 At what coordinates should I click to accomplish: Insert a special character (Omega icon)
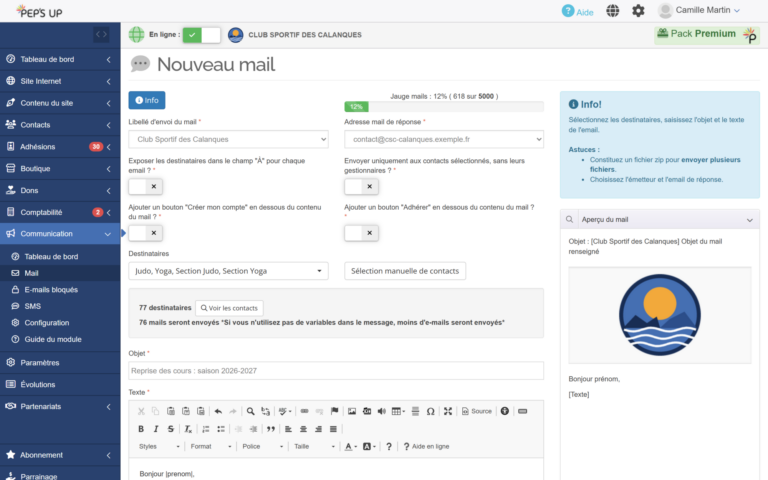[x=431, y=411]
